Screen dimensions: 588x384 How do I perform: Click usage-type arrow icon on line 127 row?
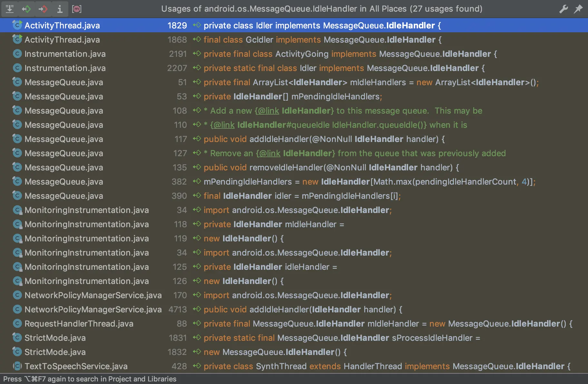point(197,153)
